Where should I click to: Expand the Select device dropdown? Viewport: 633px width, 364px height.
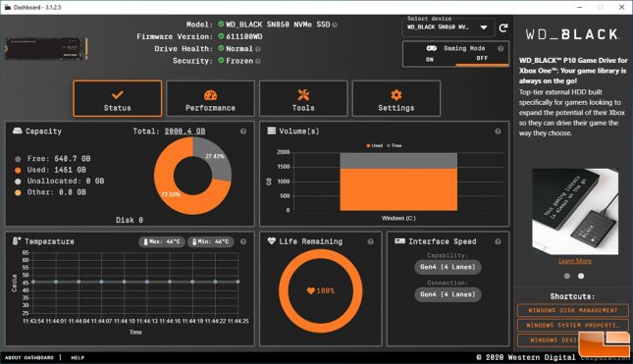point(448,27)
